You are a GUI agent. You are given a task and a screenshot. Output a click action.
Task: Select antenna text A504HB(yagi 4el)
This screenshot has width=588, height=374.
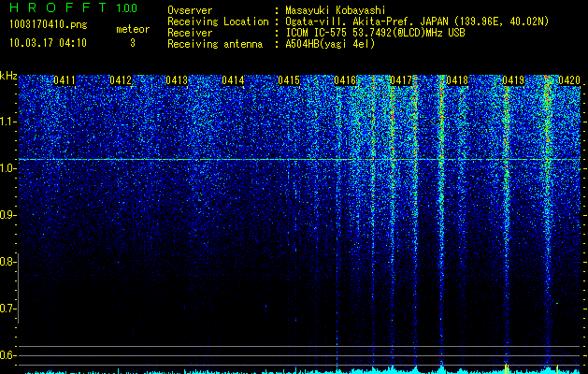tap(330, 44)
